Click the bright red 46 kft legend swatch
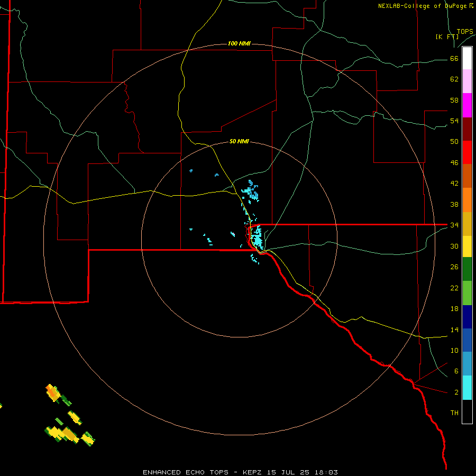Screen dimensions: 476x476 coord(467,153)
